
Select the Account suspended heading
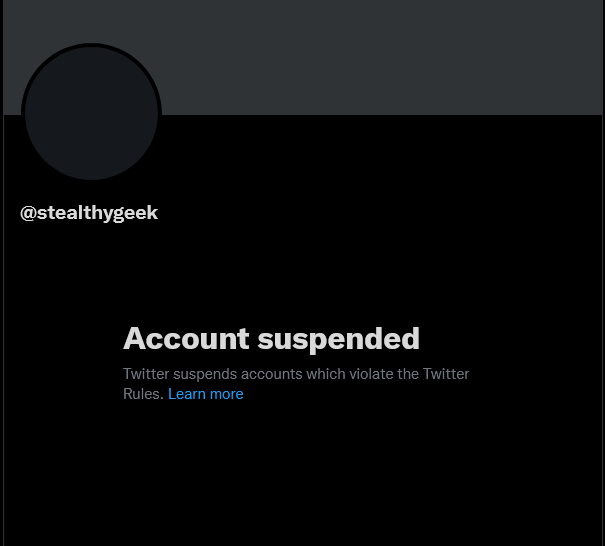[x=271, y=339]
